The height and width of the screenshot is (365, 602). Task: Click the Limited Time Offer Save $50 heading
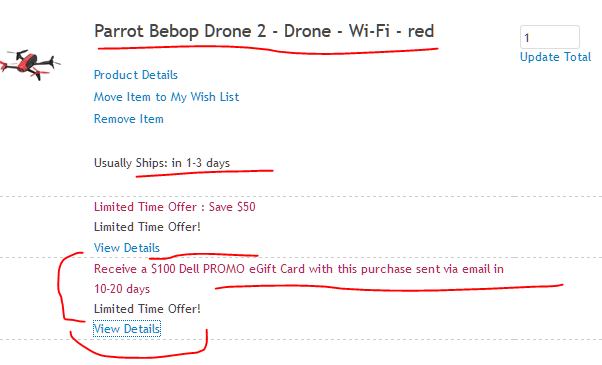point(175,207)
